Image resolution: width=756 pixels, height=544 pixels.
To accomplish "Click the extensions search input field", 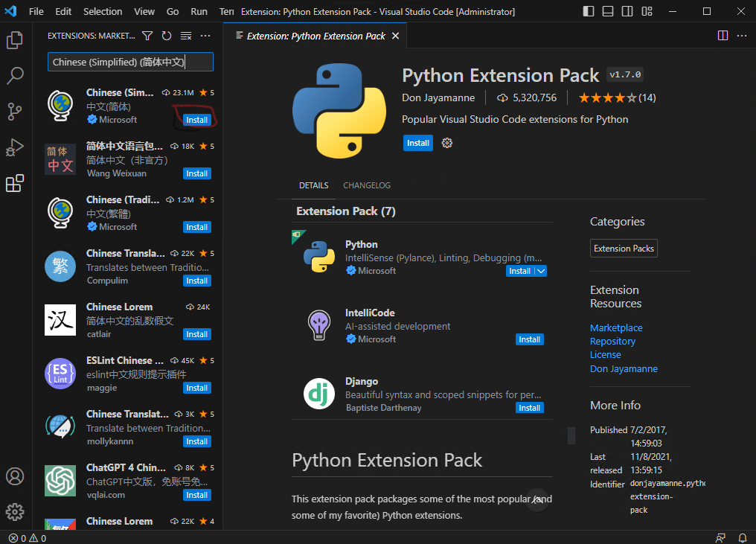I will (x=130, y=62).
